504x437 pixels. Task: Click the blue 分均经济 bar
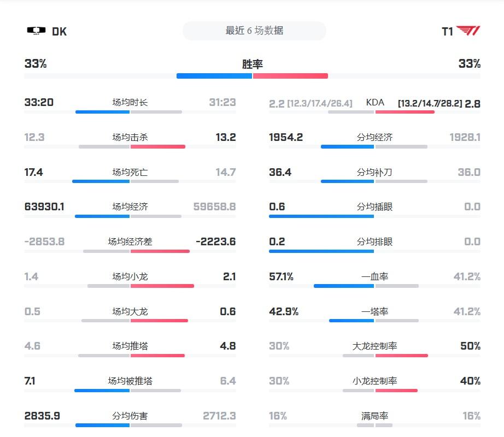click(x=347, y=146)
